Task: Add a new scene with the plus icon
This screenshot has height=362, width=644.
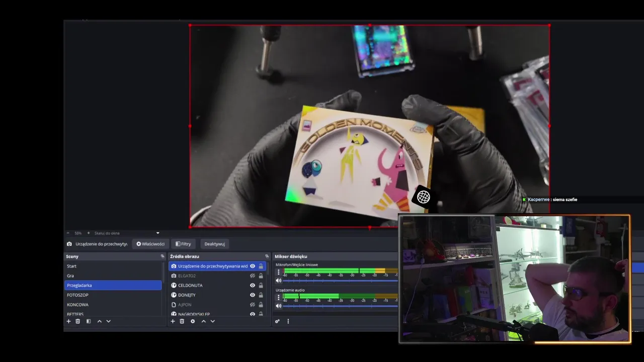Action: pos(68,321)
